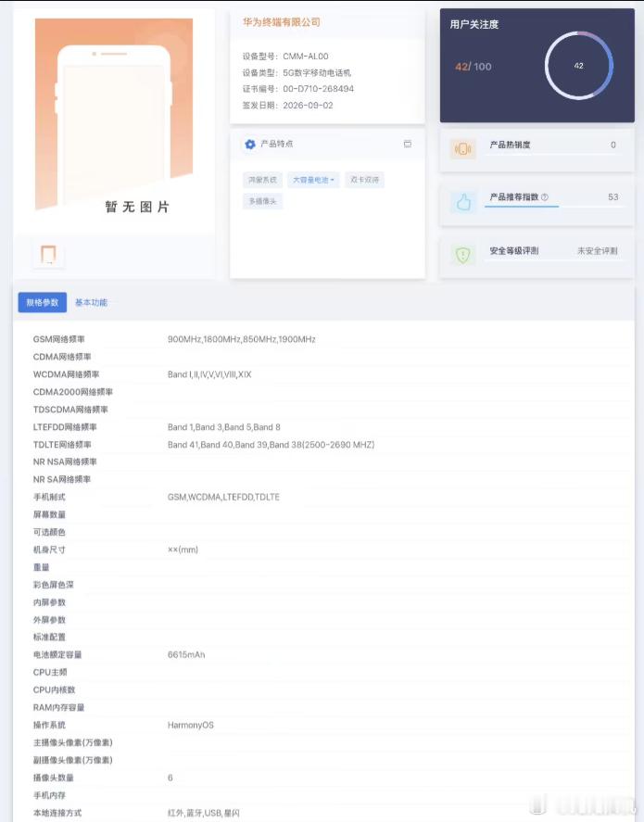Click the GSM网络频率 row label
The height and width of the screenshot is (822, 644).
[x=58, y=339]
